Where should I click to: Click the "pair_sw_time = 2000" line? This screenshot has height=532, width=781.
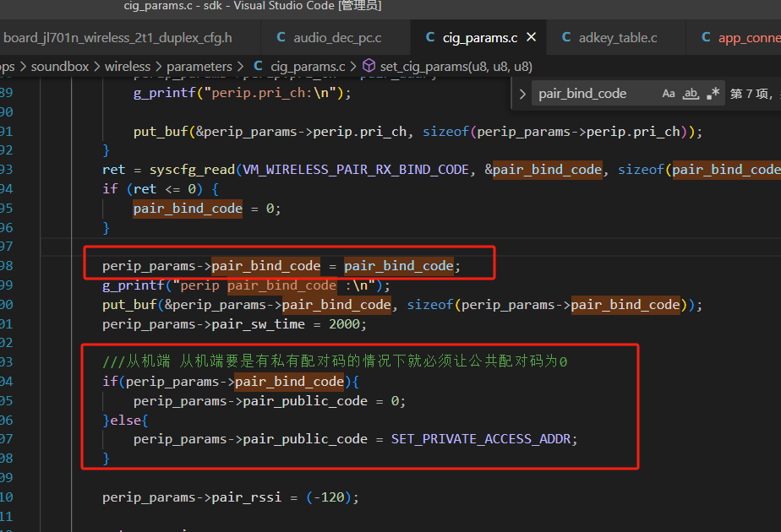tap(234, 324)
